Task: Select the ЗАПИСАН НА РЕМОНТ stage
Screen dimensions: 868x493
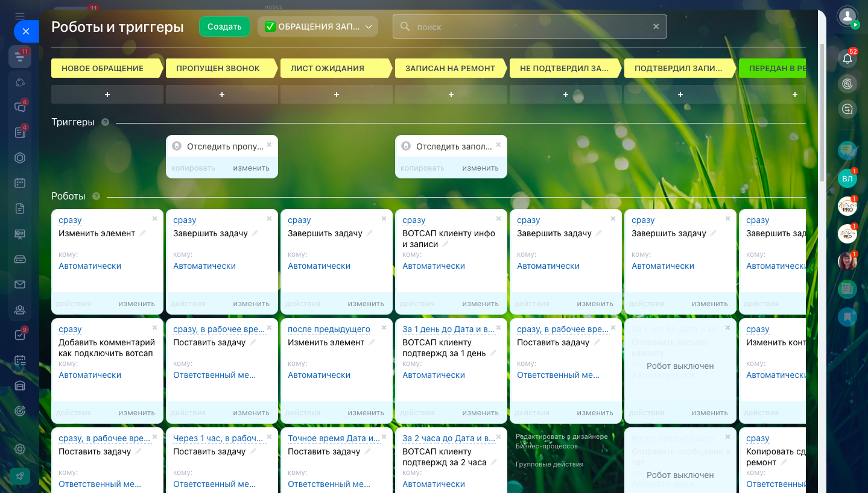Action: click(x=451, y=68)
